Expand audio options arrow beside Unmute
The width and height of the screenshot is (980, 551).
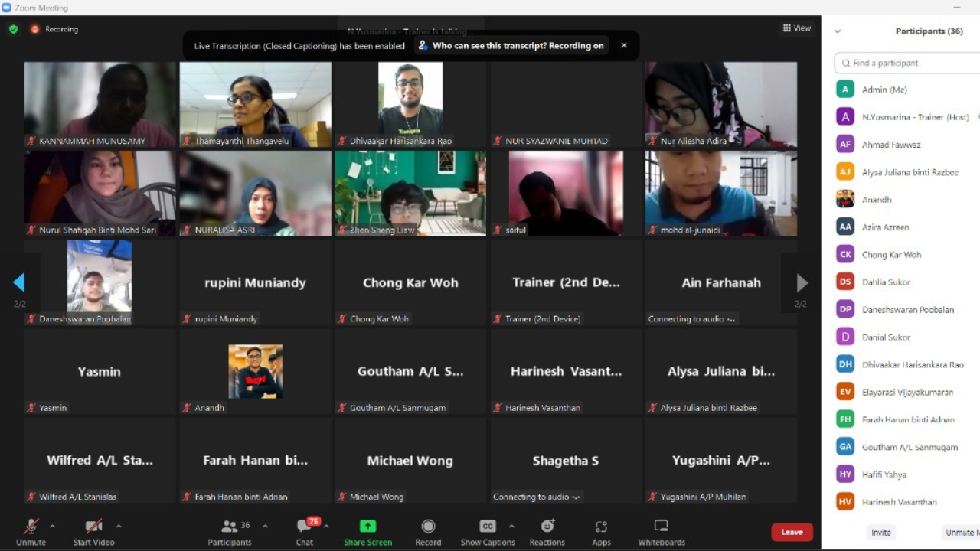(52, 526)
